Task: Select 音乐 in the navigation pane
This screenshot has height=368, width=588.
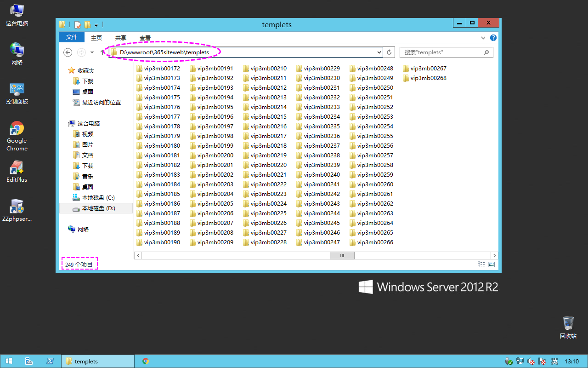Action: [83, 176]
